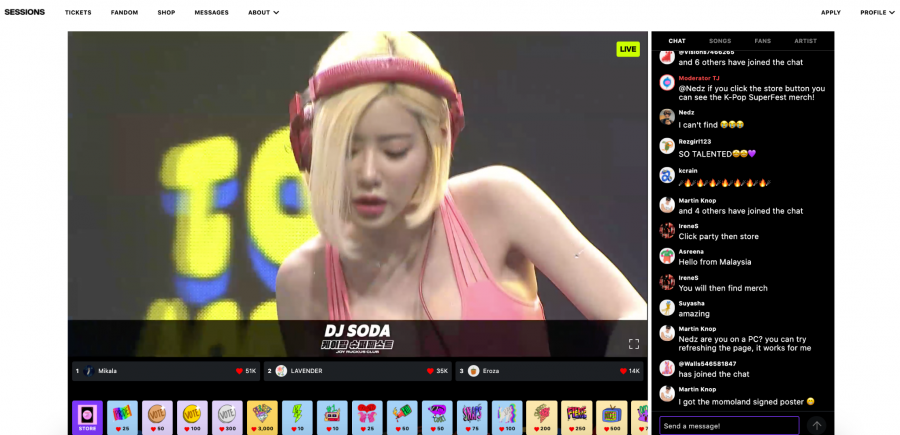900x435 pixels.
Task: Send the red hearts sticker for 25 hearts
Action: (367, 417)
